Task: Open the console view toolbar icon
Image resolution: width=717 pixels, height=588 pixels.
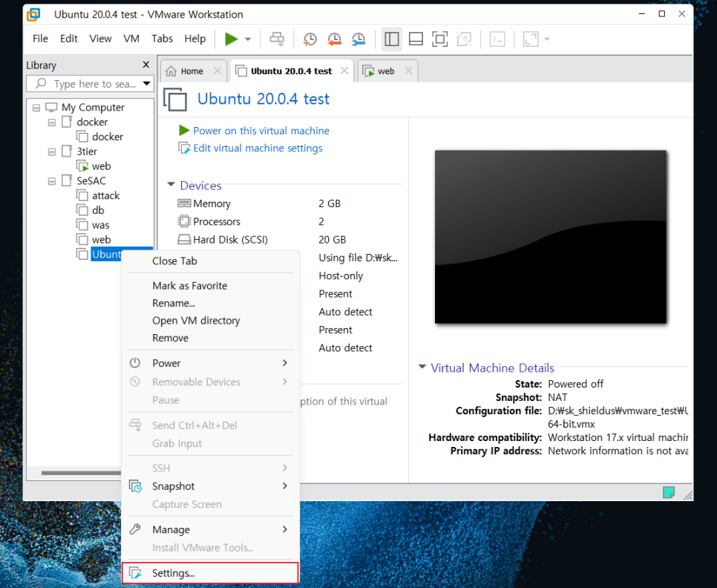Action: coord(497,39)
